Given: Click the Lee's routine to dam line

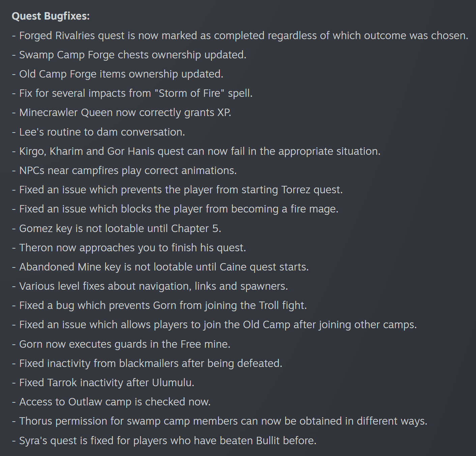Looking at the screenshot, I should pos(98,132).
